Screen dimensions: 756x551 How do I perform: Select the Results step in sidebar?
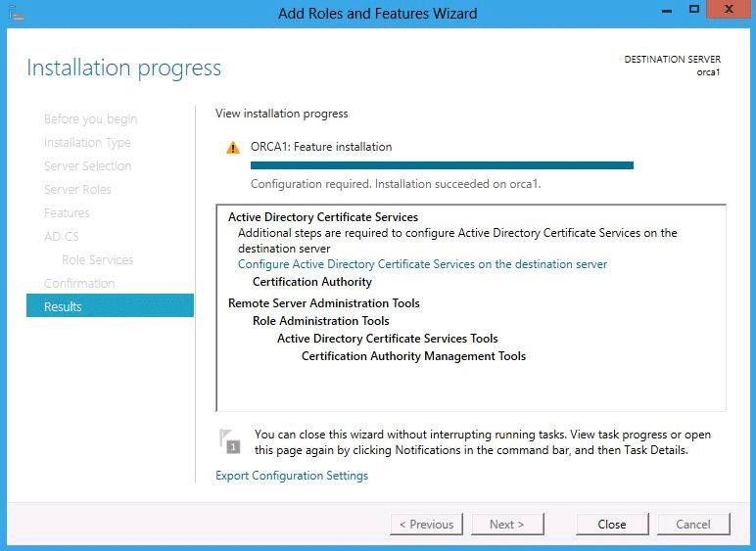(x=110, y=306)
